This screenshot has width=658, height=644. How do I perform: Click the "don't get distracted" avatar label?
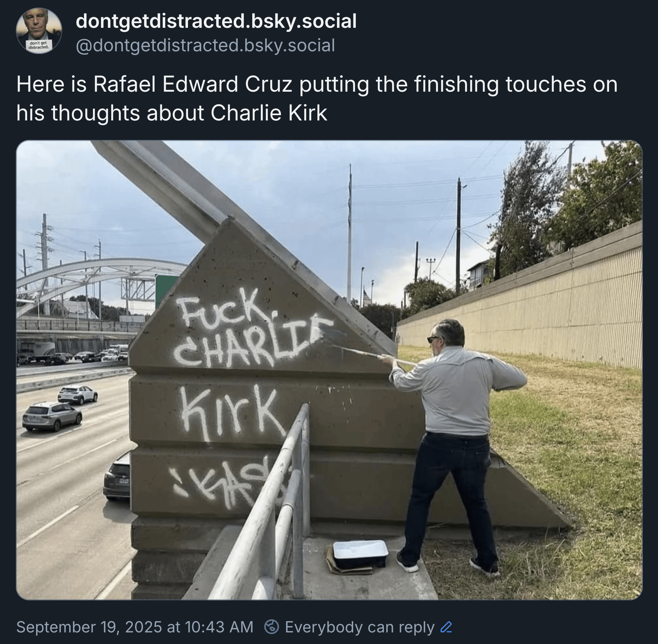point(39,45)
